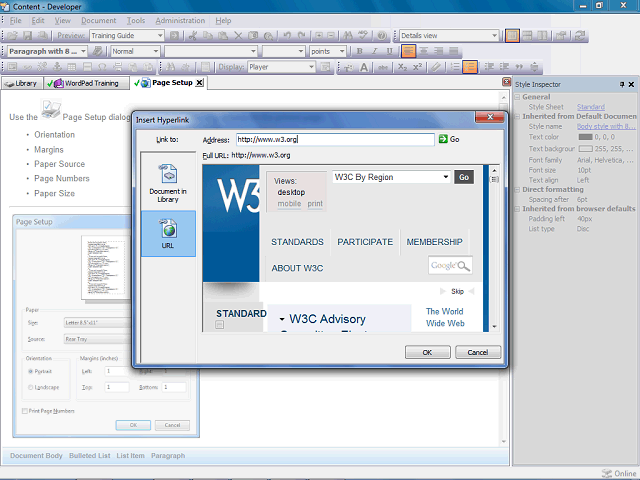
Task: Click the refresh icon in view toolbar
Action: (x=580, y=36)
